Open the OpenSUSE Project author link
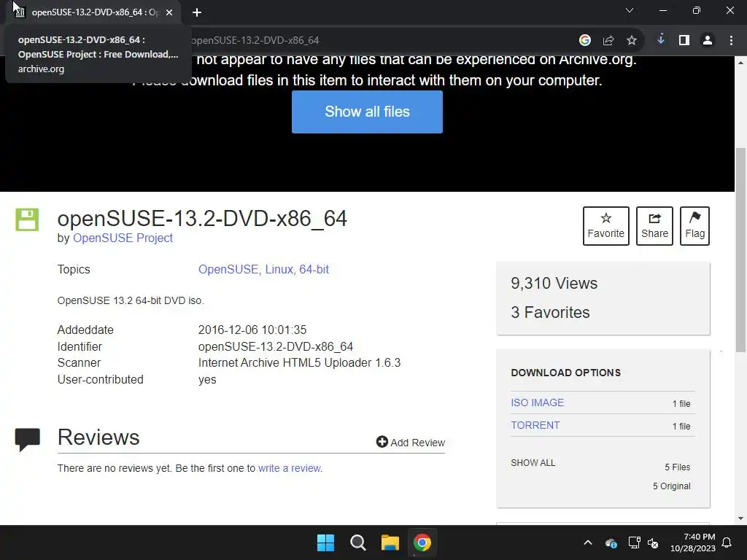 (123, 238)
